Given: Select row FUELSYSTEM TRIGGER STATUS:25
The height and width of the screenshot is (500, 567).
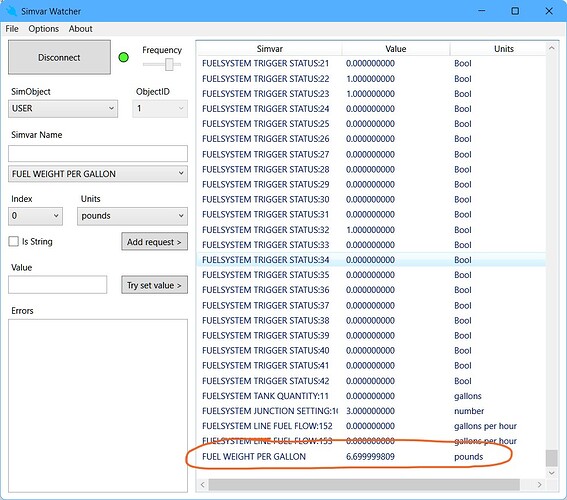Looking at the screenshot, I should pos(372,124).
